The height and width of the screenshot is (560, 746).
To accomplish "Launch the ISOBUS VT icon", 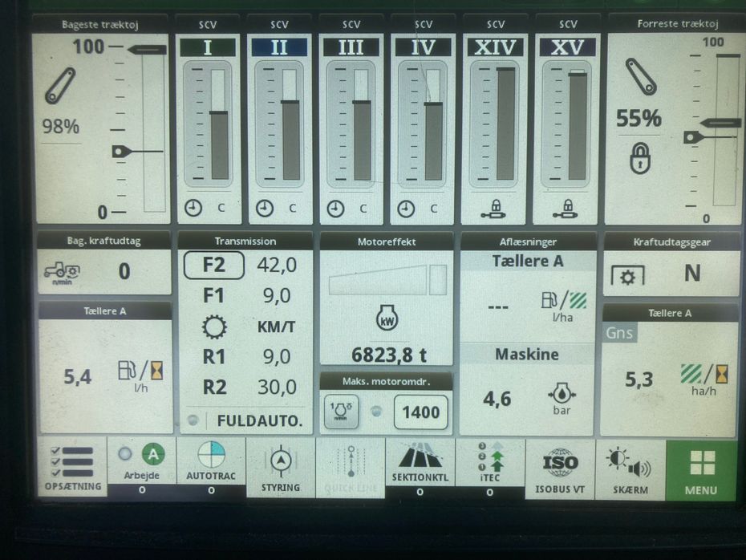I will [560, 469].
